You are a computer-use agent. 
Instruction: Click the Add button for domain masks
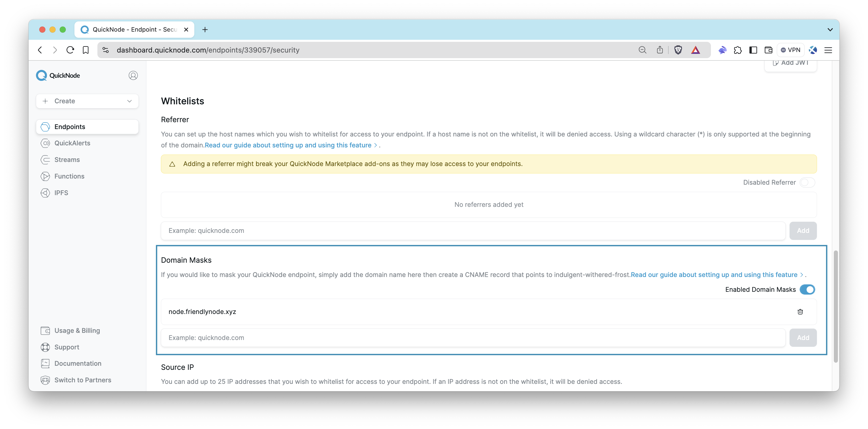click(803, 338)
